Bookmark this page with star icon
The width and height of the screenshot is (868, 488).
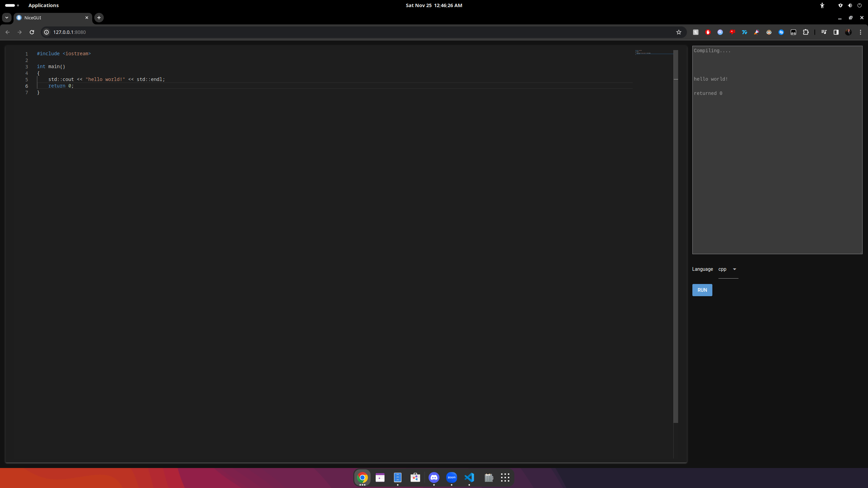click(x=678, y=32)
